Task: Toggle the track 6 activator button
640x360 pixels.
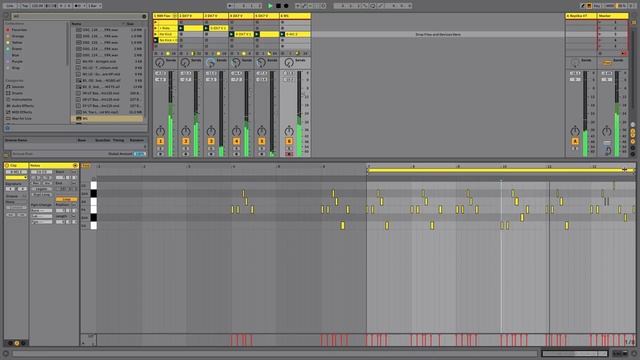Action: click(x=289, y=141)
